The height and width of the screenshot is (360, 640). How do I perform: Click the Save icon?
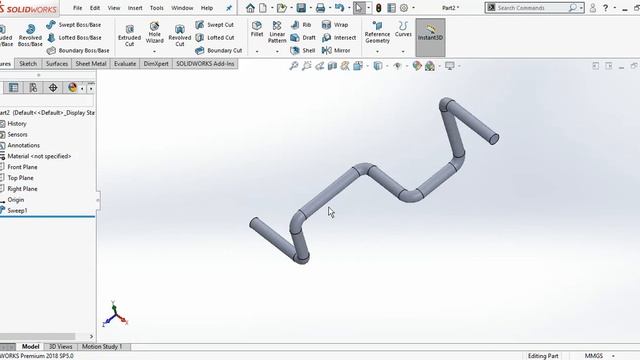coord(301,8)
